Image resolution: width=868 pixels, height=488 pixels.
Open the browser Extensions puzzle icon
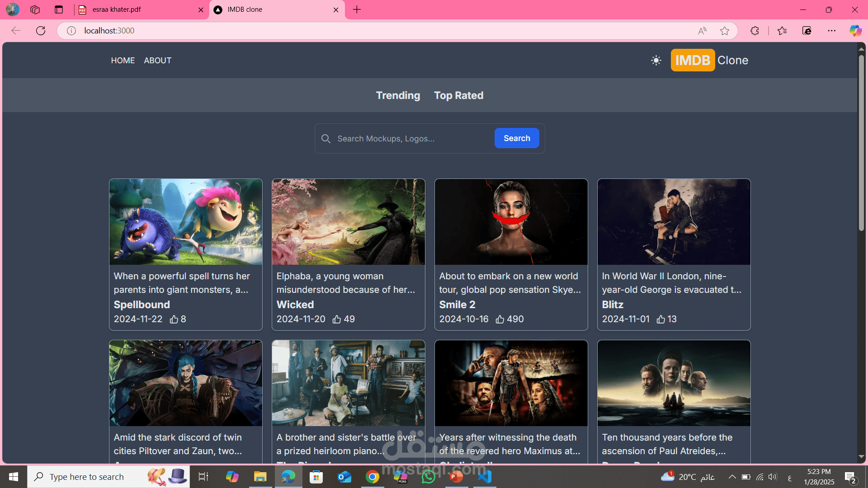[755, 31]
